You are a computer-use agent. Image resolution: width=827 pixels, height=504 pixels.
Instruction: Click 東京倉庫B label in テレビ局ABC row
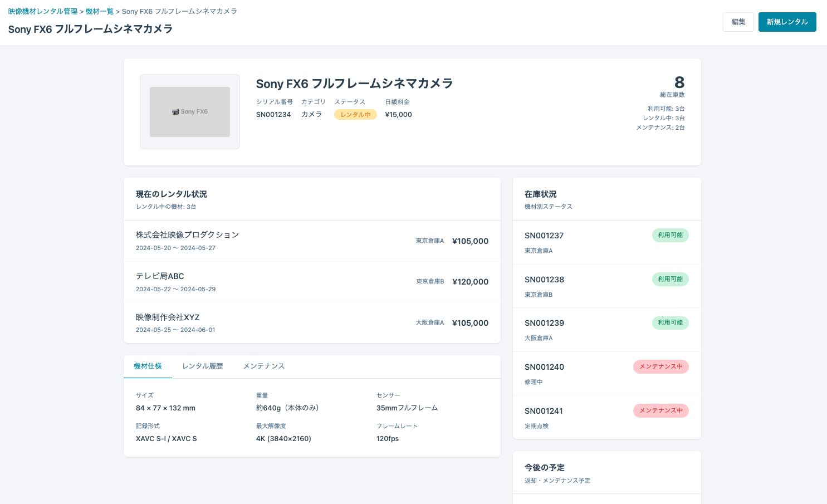tap(430, 282)
